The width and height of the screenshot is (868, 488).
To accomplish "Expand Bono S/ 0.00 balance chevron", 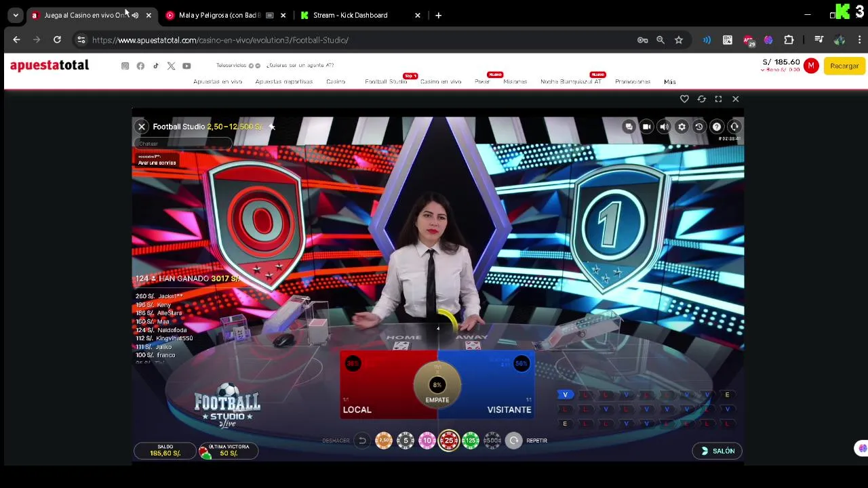I will click(762, 70).
